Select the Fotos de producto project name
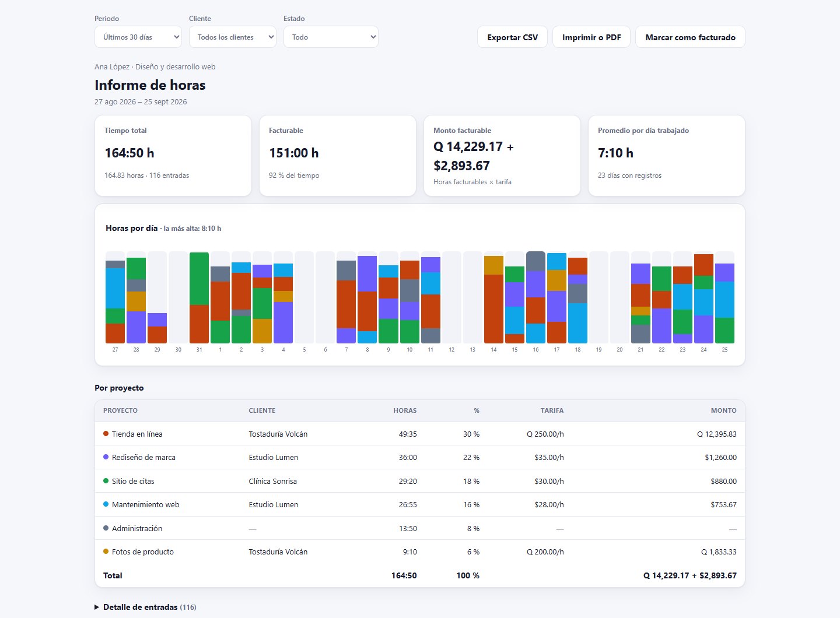Viewport: 840px width, 618px height. click(x=143, y=552)
